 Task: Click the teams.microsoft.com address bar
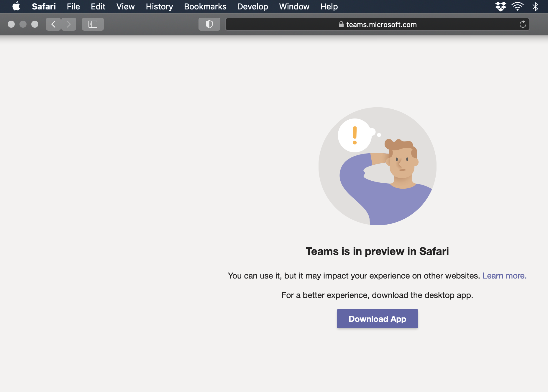pos(378,24)
